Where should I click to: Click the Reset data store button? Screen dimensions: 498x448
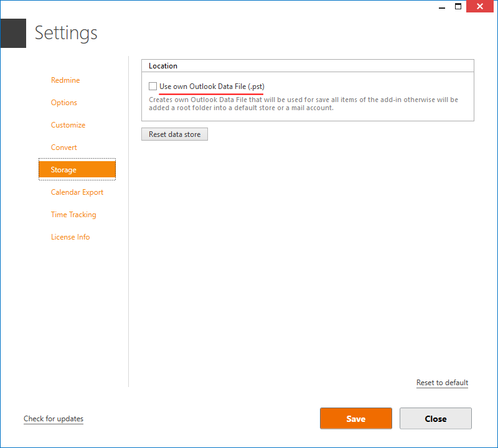[175, 134]
